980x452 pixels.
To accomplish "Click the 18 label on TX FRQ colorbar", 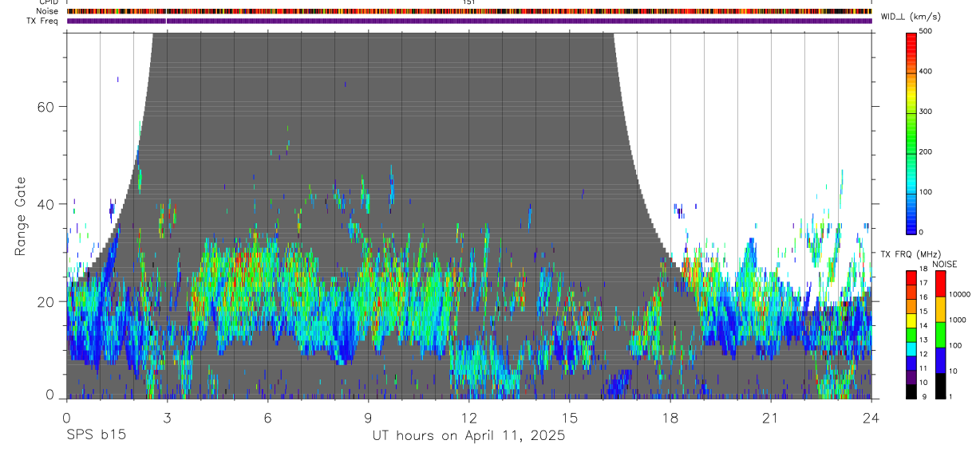I will point(925,269).
